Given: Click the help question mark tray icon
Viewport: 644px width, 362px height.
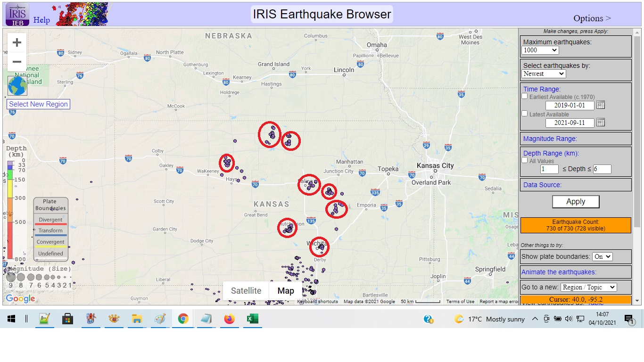Looking at the screenshot, I should coord(429,319).
